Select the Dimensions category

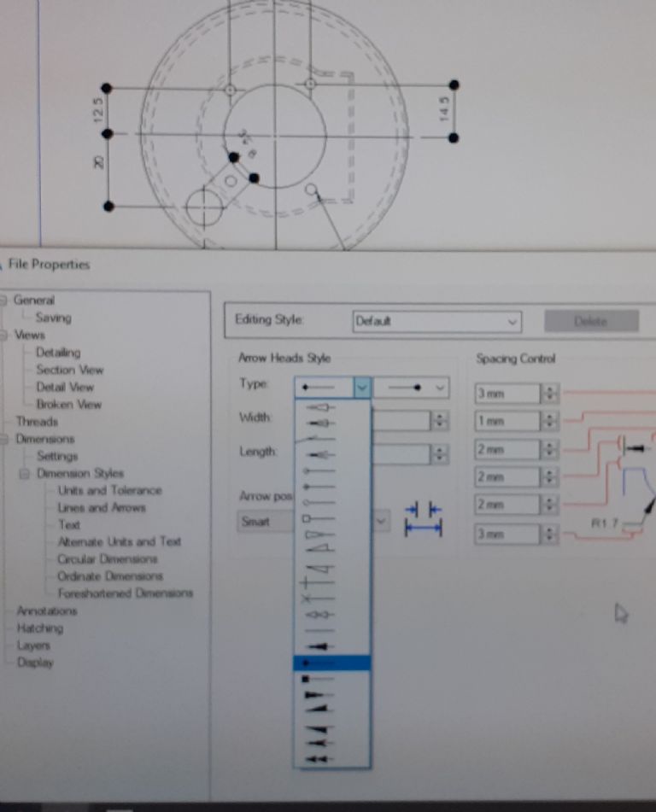click(x=45, y=439)
